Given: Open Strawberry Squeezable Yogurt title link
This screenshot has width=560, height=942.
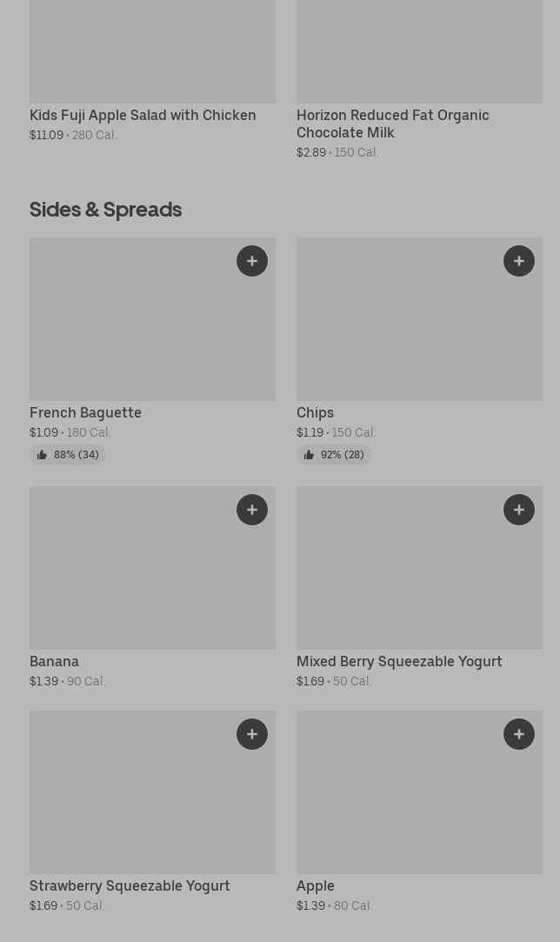Looking at the screenshot, I should pyautogui.click(x=130, y=886).
